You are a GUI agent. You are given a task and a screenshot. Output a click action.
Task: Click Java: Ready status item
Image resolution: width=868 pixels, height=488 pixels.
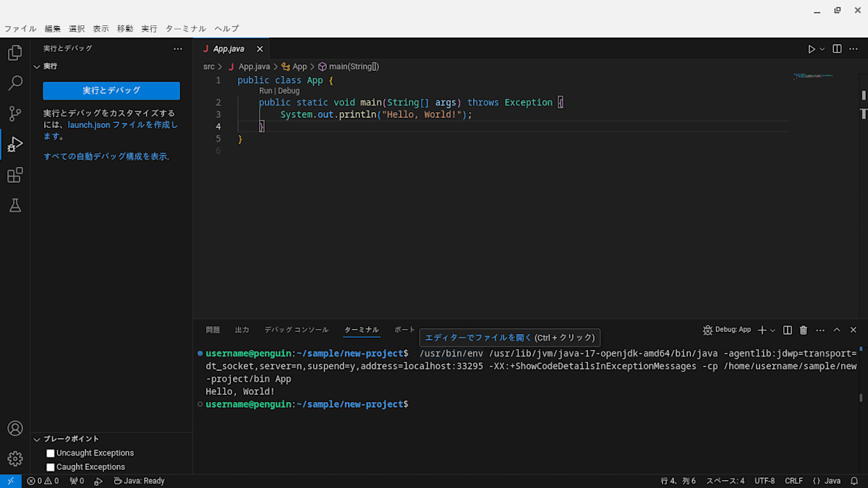click(140, 481)
